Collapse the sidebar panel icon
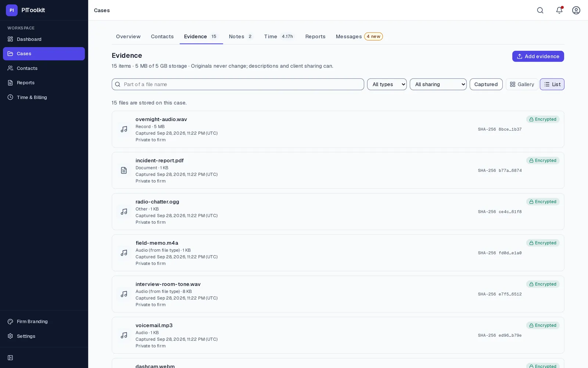Image resolution: width=588 pixels, height=368 pixels. point(10,358)
